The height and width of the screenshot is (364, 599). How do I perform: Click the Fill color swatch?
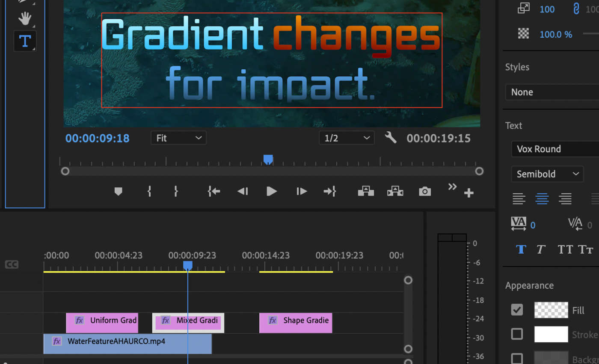point(551,310)
